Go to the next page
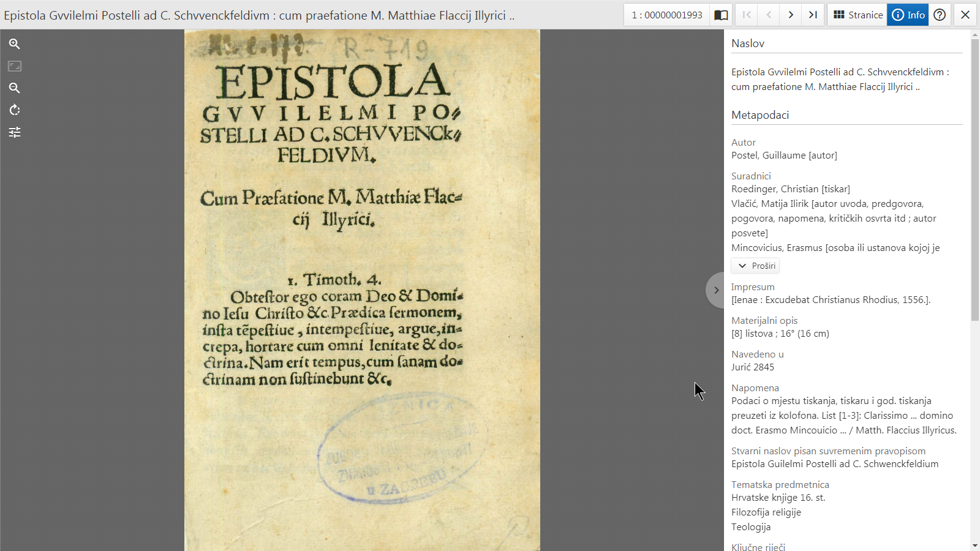 click(x=791, y=14)
